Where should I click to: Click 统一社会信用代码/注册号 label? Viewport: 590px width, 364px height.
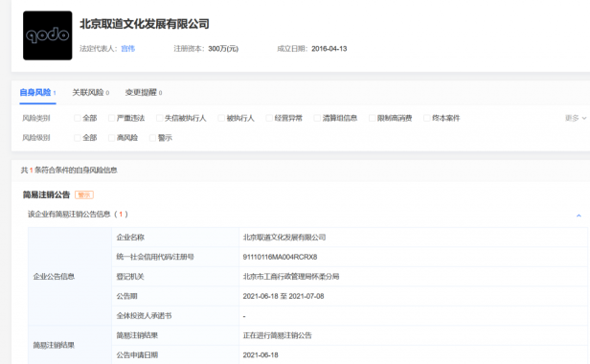tap(155, 257)
